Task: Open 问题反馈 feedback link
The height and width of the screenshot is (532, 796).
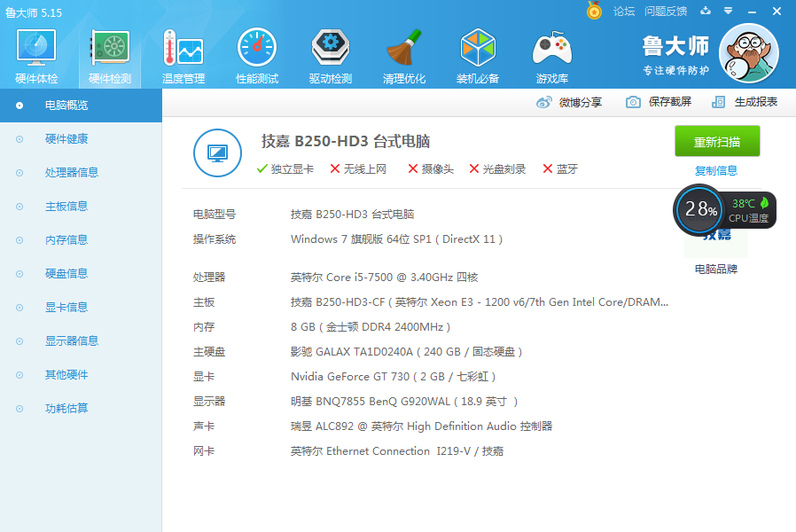Action: pos(666,12)
